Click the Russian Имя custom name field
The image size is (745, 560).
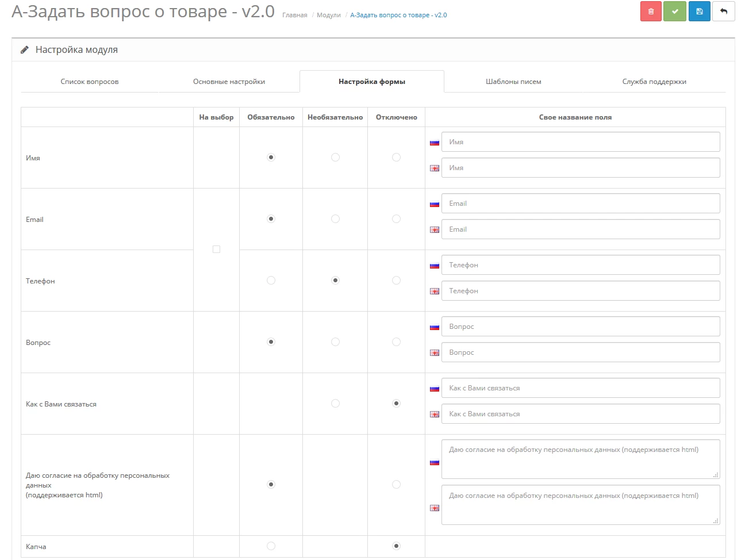tap(581, 142)
